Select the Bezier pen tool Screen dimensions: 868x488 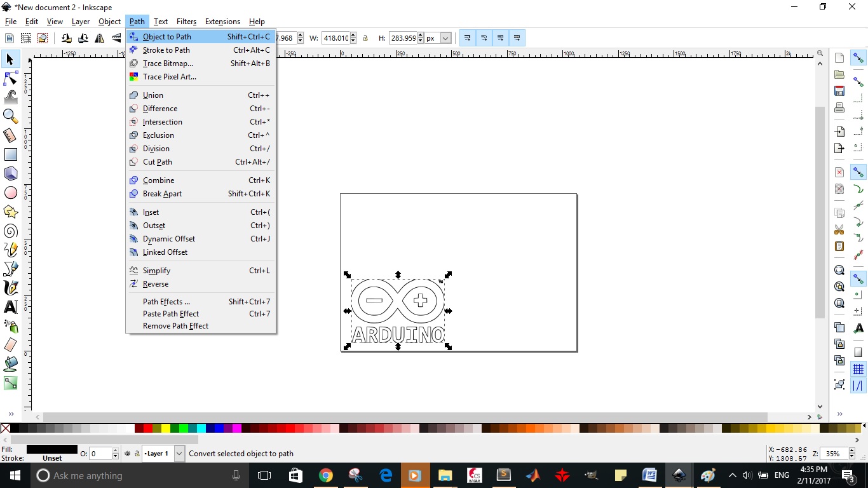tap(10, 269)
